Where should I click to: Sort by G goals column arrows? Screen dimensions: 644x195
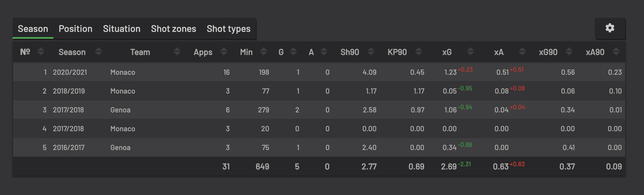point(293,51)
